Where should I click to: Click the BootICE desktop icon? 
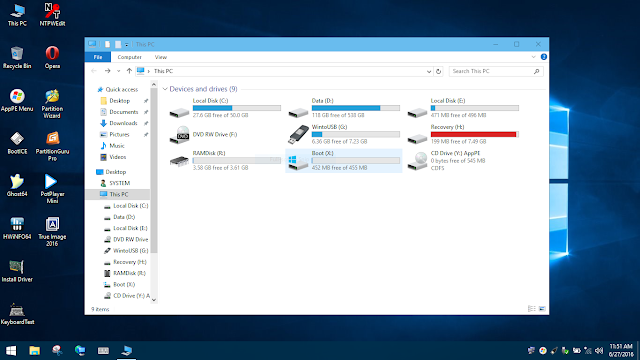pyautogui.click(x=17, y=143)
